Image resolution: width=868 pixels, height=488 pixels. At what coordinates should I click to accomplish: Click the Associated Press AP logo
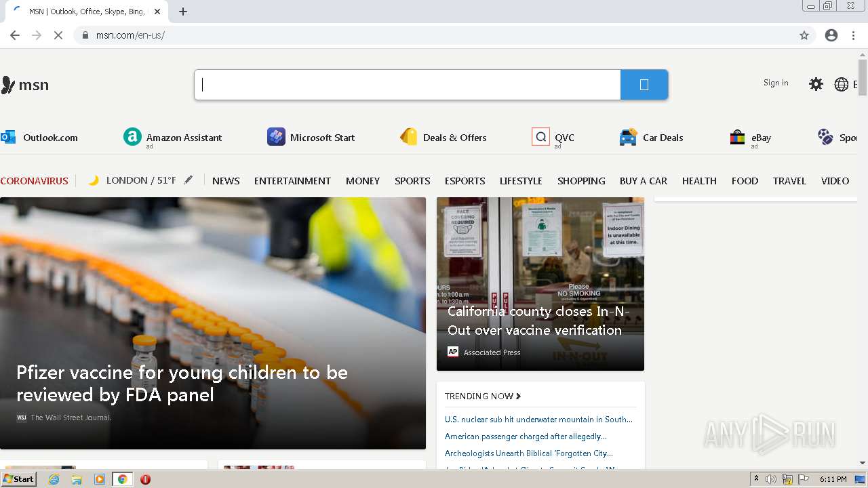tap(453, 352)
